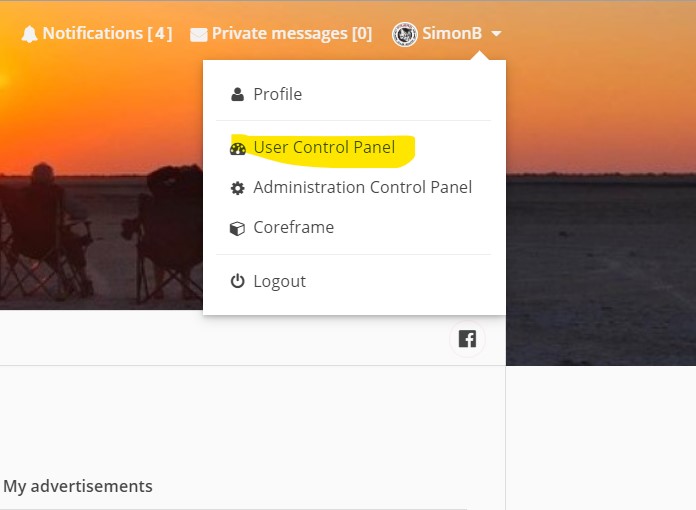Screen dimensions: 696x510
Task: Choose Logout from the user menu
Action: click(x=279, y=281)
